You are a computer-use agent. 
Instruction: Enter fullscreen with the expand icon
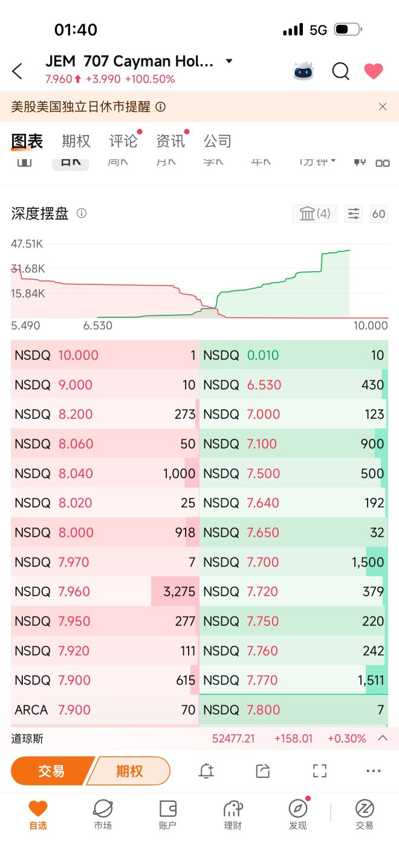pyautogui.click(x=319, y=771)
